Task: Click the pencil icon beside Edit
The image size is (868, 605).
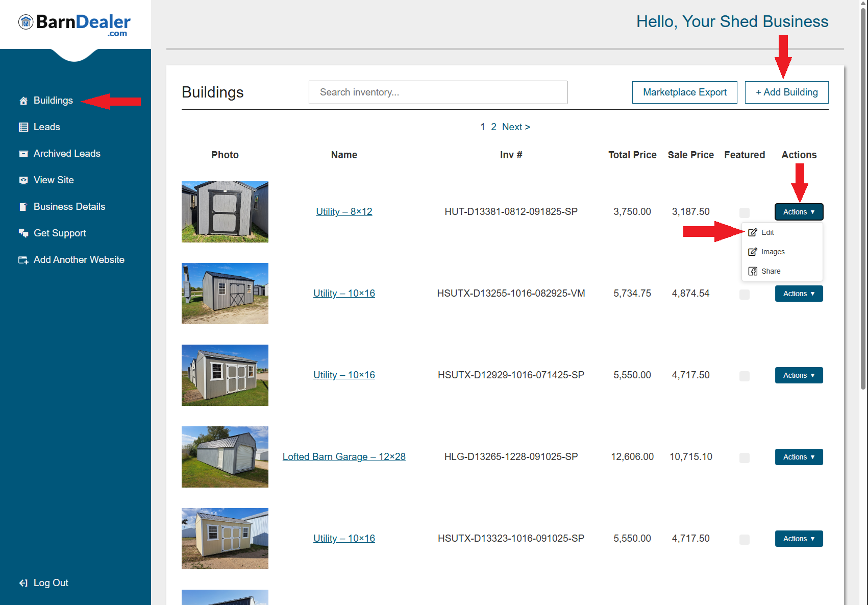Action: coord(753,232)
